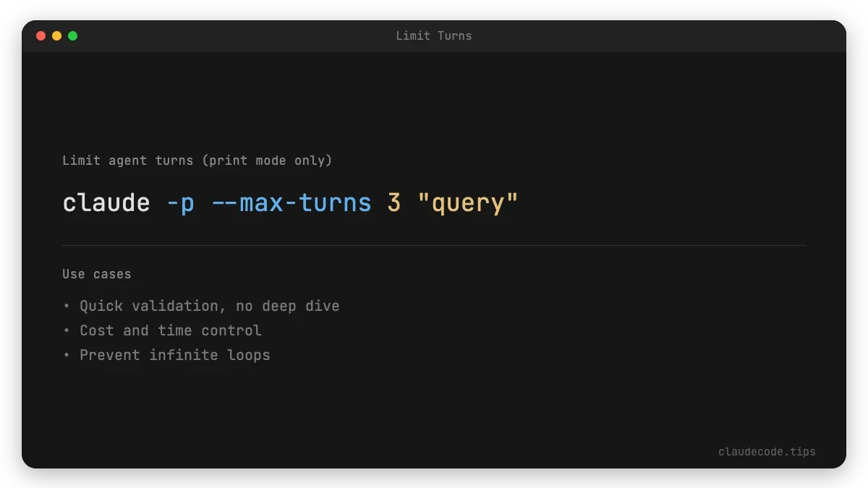Click the bullet dot before "Quick validation"
Screen dimensions: 868x488
[x=67, y=306]
